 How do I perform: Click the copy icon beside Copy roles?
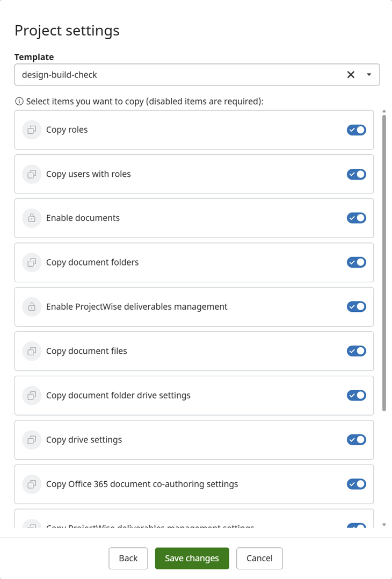coord(32,130)
